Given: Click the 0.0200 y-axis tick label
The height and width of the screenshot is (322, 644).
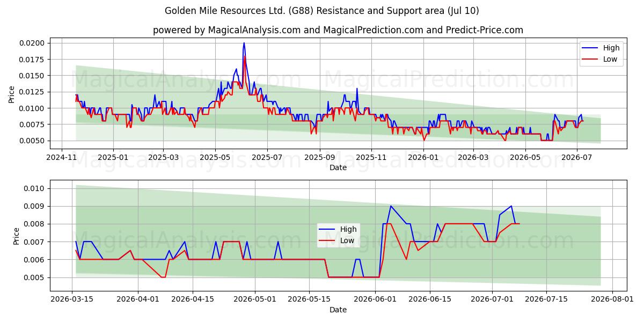Looking at the screenshot, I should click(x=33, y=43).
